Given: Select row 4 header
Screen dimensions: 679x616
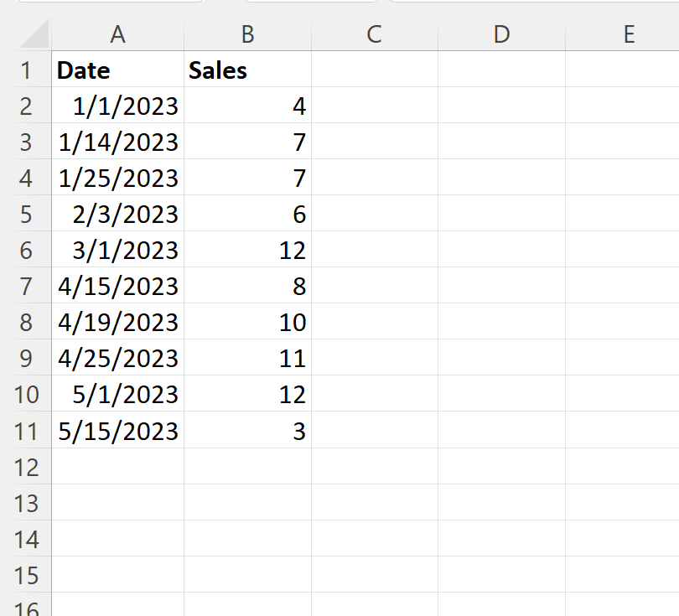Looking at the screenshot, I should (26, 177).
